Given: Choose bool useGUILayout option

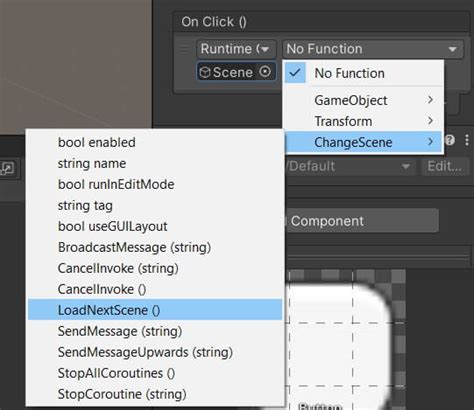Looking at the screenshot, I should point(155,226).
